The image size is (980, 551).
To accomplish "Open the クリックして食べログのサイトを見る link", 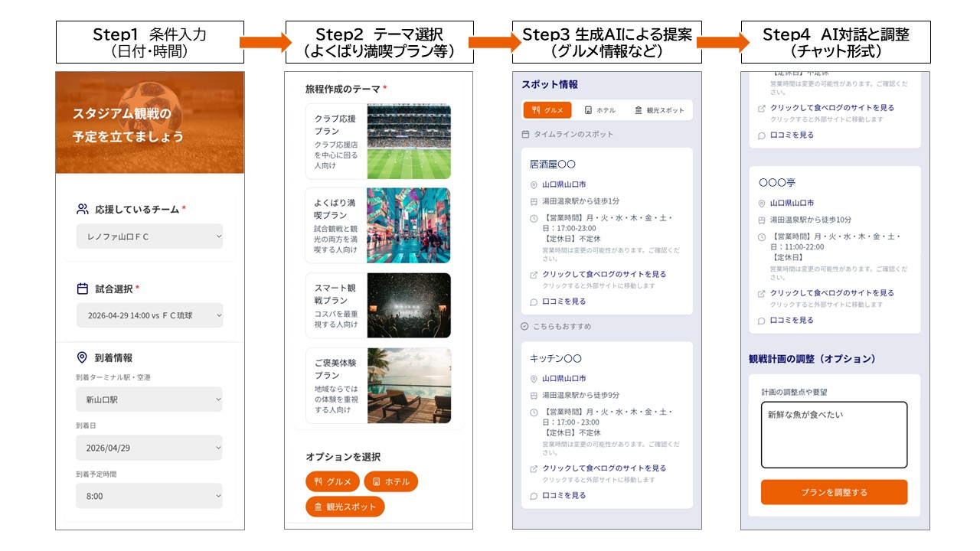I will coord(605,274).
